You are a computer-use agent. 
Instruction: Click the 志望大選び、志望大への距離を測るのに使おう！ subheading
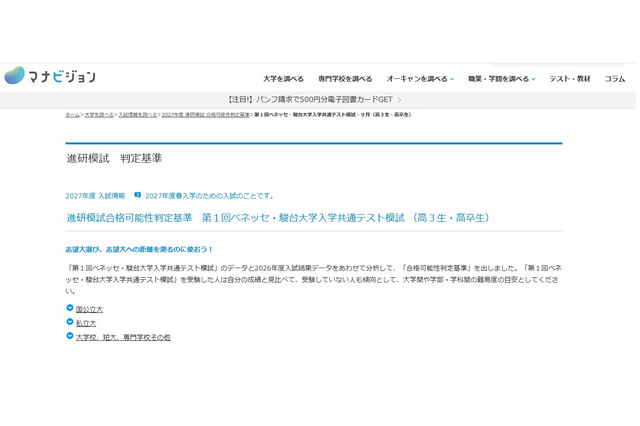pos(139,249)
